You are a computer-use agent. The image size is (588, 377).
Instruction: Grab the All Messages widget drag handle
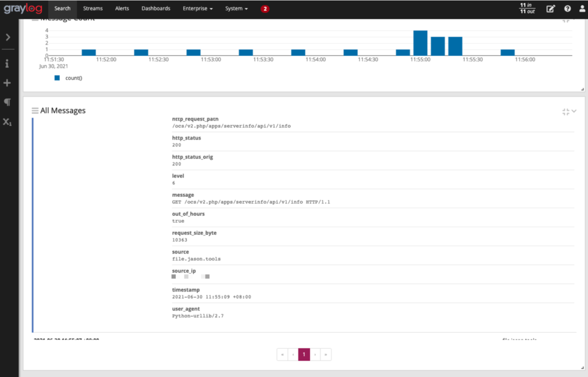pos(35,111)
